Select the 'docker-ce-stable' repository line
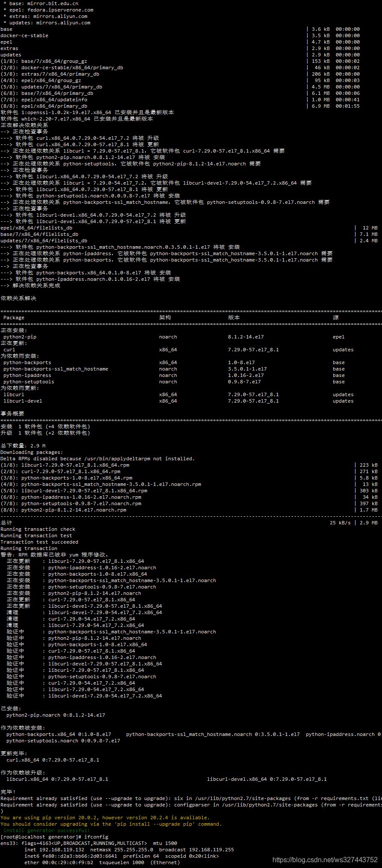 point(24,35)
